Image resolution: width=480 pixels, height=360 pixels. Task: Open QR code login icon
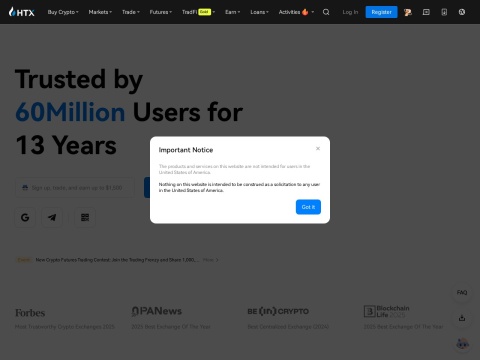click(85, 218)
